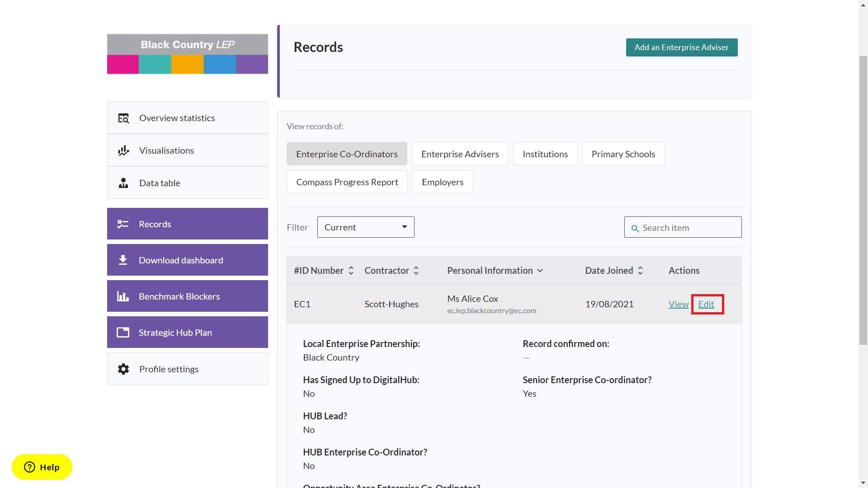
Task: Click HUB Enterprise Co-Ordinator? label
Action: tap(365, 452)
